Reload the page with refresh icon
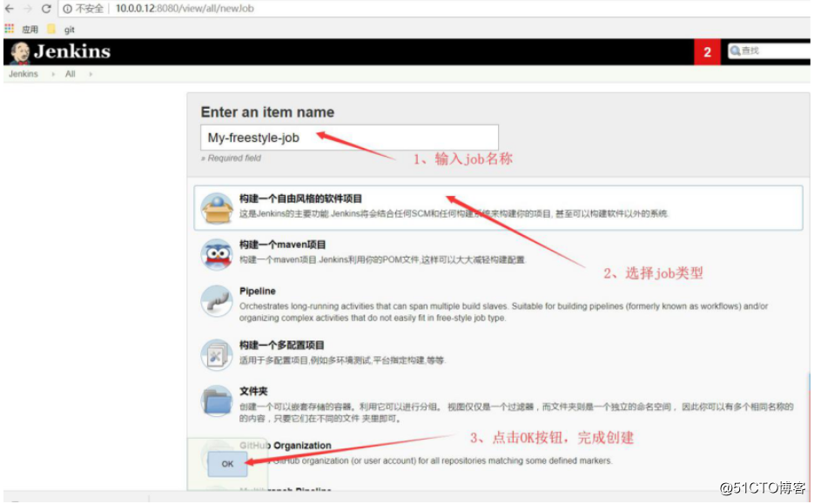 pyautogui.click(x=46, y=9)
